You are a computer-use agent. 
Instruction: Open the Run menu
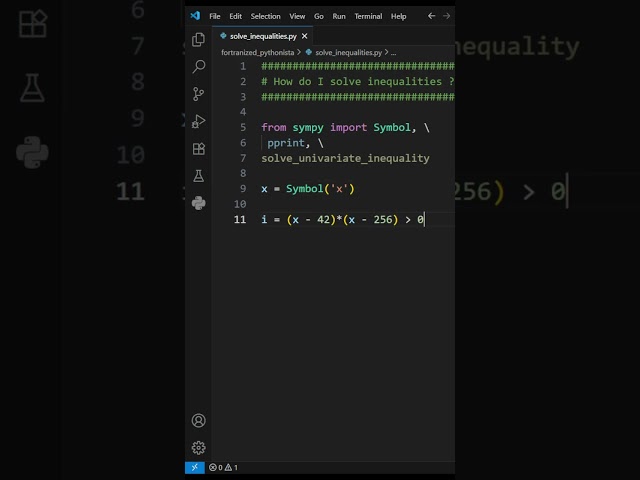[x=339, y=16]
